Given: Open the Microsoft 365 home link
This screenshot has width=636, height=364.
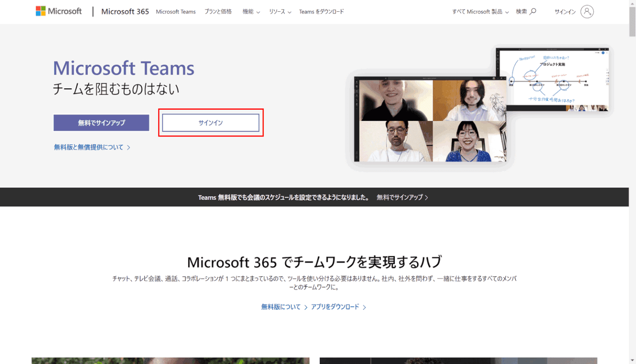Looking at the screenshot, I should [x=125, y=11].
